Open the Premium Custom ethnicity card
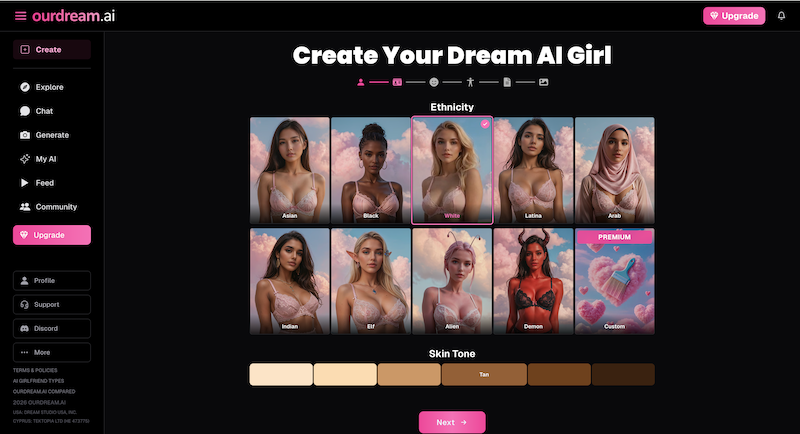 (x=614, y=281)
